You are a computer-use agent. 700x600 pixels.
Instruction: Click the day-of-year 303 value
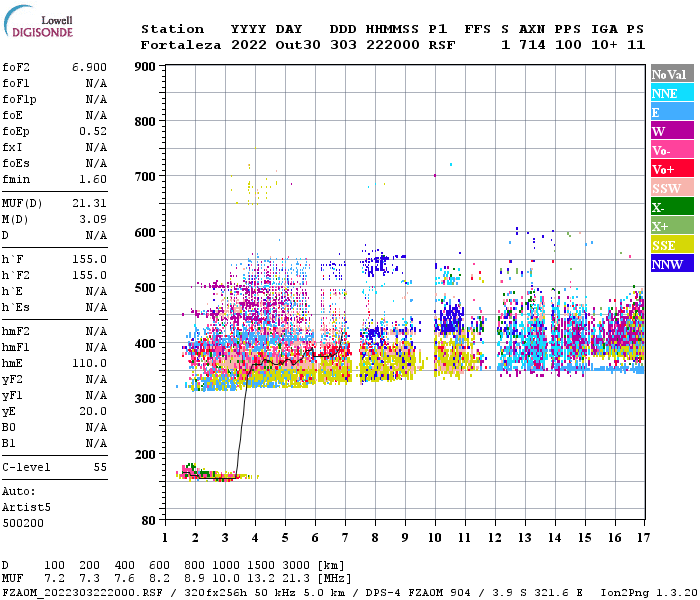[343, 45]
